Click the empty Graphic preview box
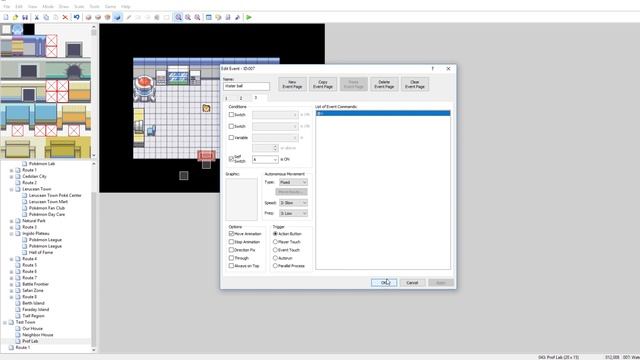 (x=241, y=199)
